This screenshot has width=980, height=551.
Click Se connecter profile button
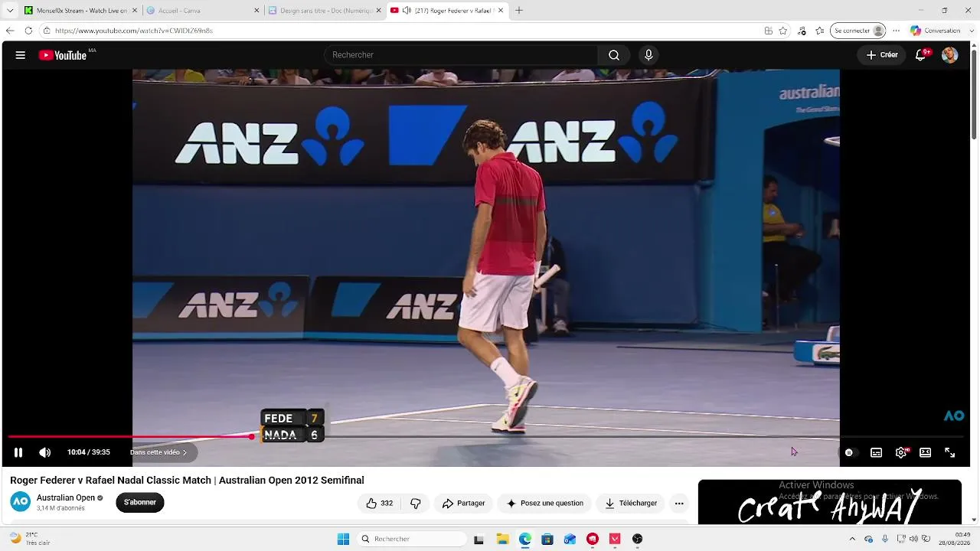[x=858, y=31]
